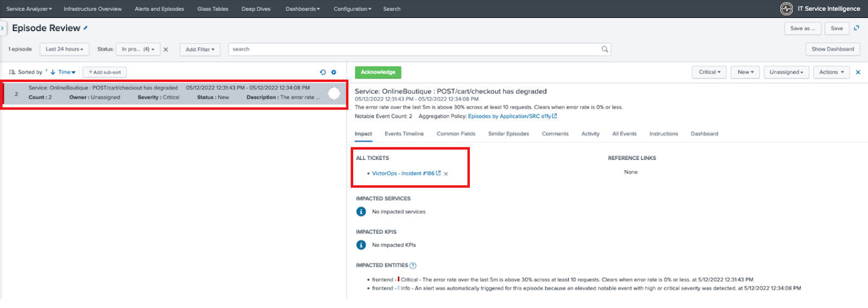Screen dimensions: 868x308
Task: Open the expand-window icon next to Save
Action: (857, 28)
